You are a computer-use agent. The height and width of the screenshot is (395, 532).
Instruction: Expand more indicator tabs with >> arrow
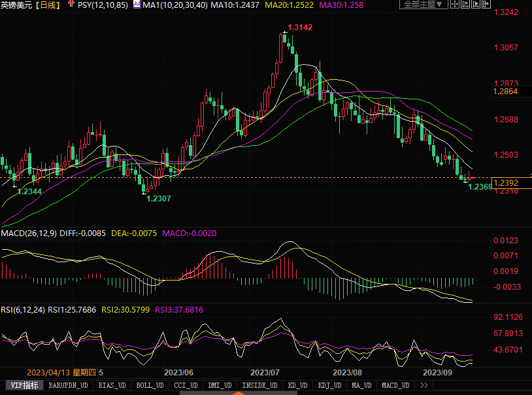(x=424, y=386)
